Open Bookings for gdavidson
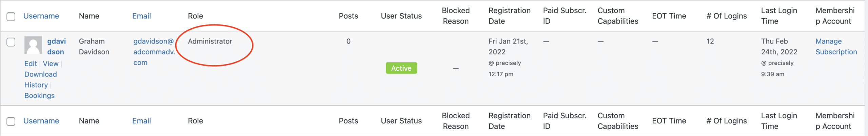 [x=39, y=96]
